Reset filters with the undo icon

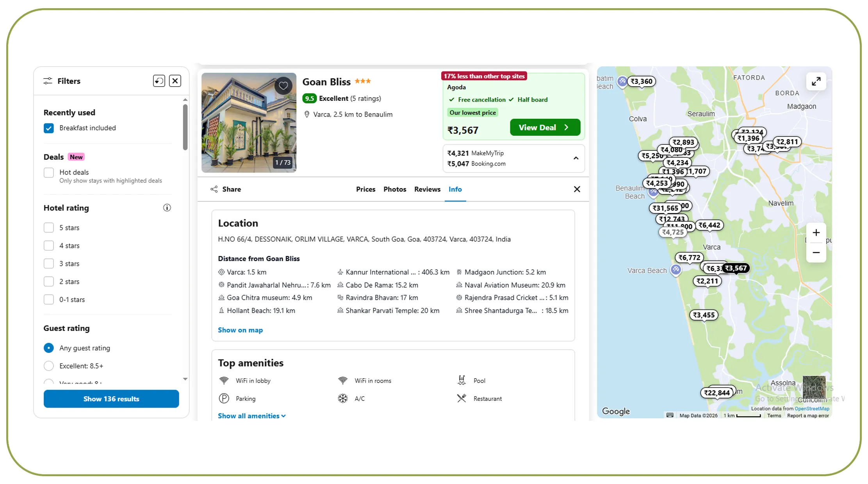(159, 81)
